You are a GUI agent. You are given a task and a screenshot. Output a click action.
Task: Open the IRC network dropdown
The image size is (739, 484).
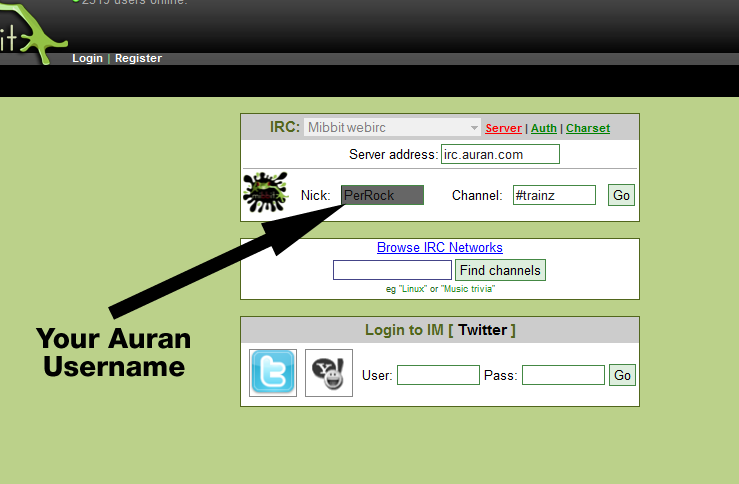click(392, 127)
